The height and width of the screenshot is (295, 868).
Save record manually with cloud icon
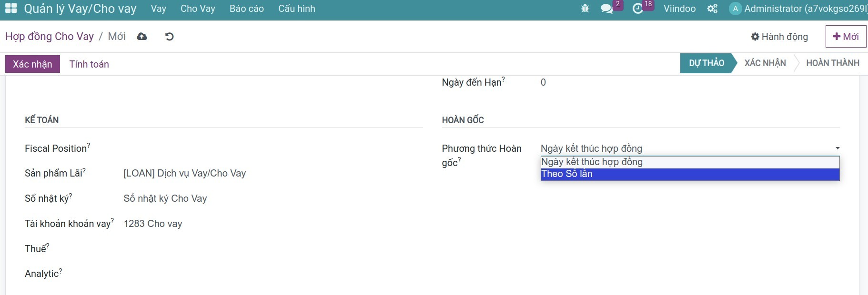pos(142,37)
